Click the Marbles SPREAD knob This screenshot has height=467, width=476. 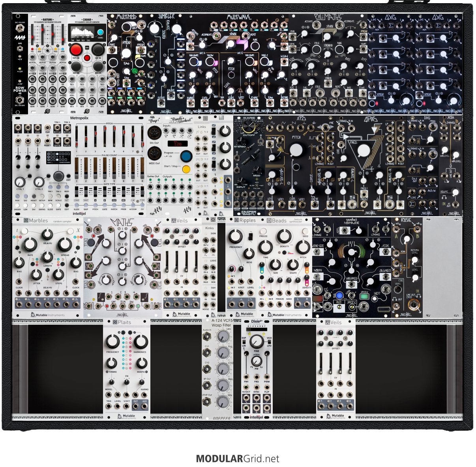65,245
